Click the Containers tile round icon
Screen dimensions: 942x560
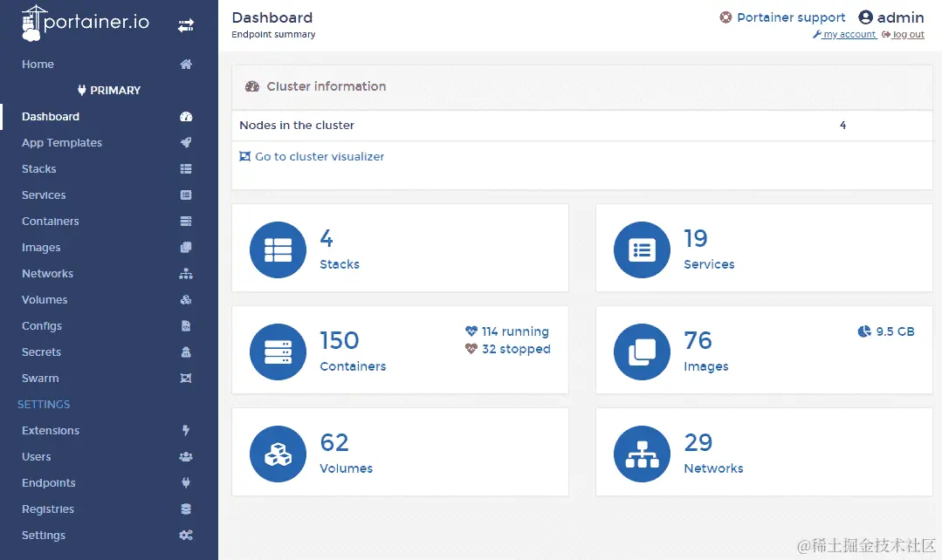coord(278,352)
